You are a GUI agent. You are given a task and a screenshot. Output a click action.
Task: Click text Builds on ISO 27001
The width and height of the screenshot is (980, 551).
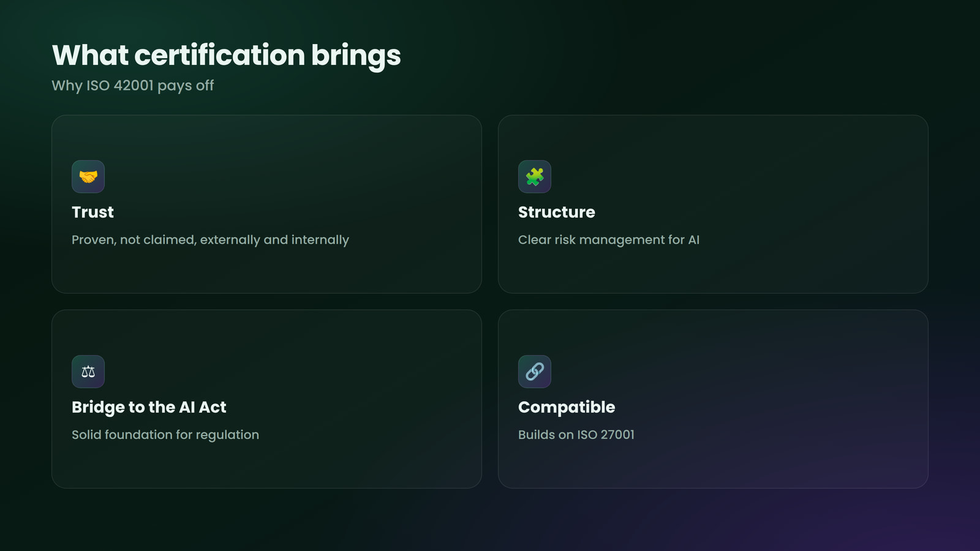pos(576,435)
